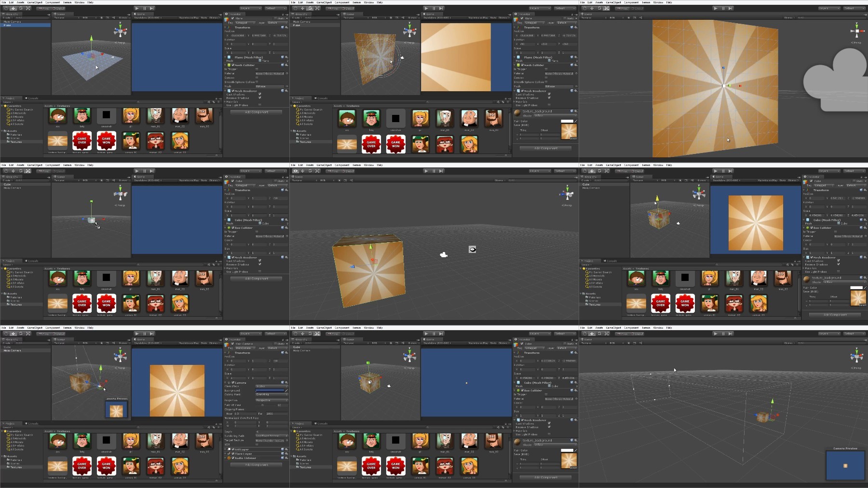The width and height of the screenshot is (868, 488).
Task: Toggle the GUILayer component checkbox
Action: (233, 449)
